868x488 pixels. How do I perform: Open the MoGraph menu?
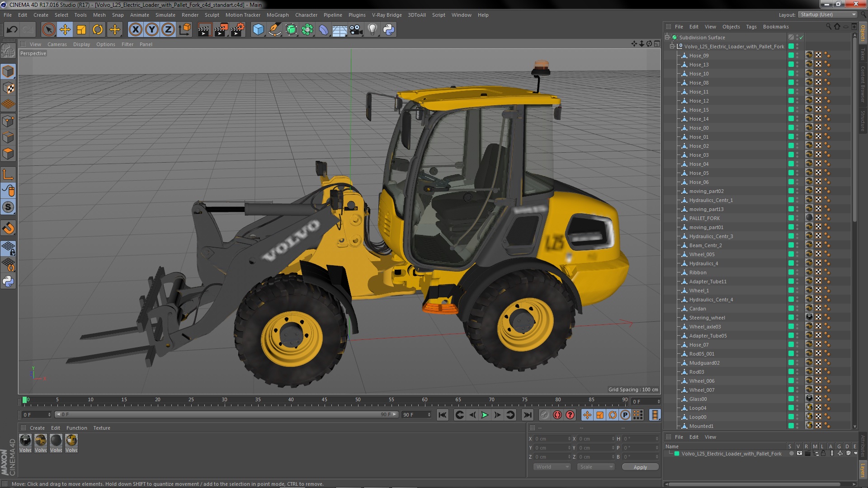[x=278, y=15]
